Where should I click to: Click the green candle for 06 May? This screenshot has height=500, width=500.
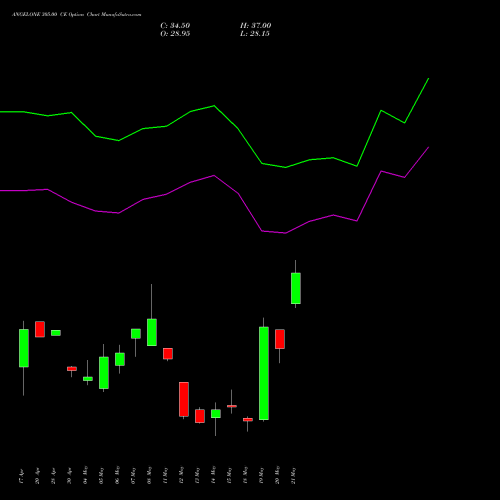click(120, 359)
